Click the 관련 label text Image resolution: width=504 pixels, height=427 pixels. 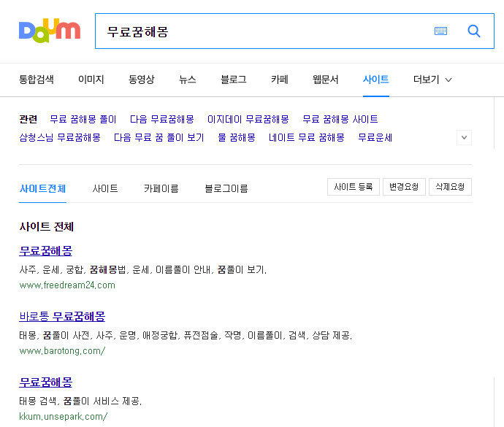[28, 119]
